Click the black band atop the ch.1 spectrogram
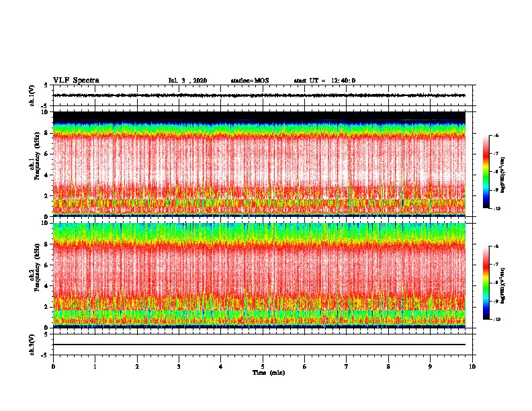The image size is (532, 411). 259,116
